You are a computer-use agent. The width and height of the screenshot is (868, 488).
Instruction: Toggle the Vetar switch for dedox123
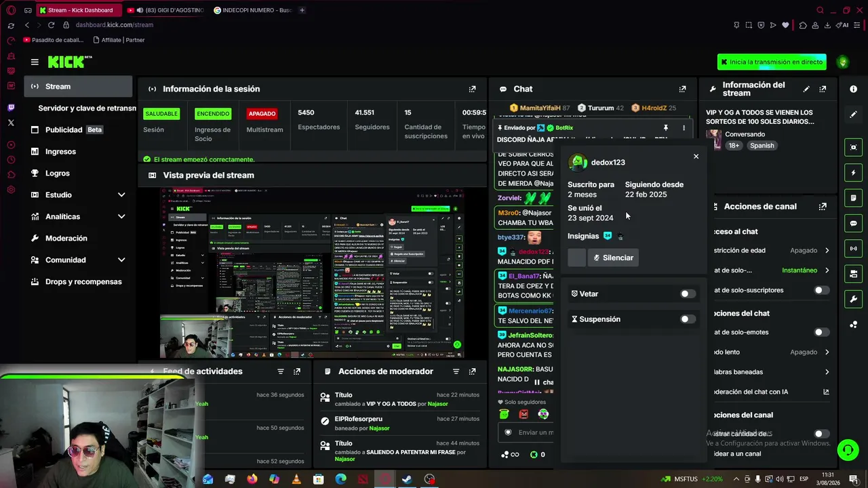tap(688, 294)
